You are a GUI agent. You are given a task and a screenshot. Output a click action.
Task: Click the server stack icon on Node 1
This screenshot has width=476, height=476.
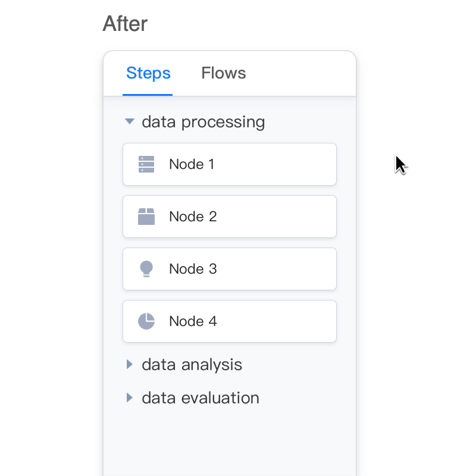tap(146, 164)
